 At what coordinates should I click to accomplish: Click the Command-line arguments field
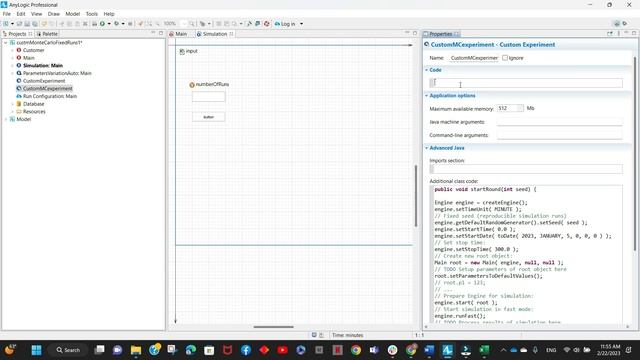point(560,135)
